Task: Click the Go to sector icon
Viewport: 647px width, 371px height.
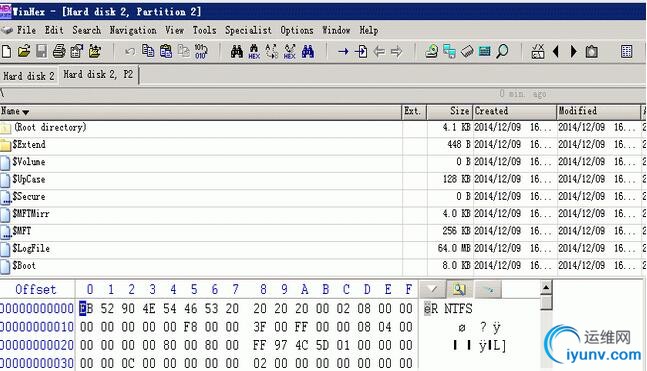Action: (361, 52)
